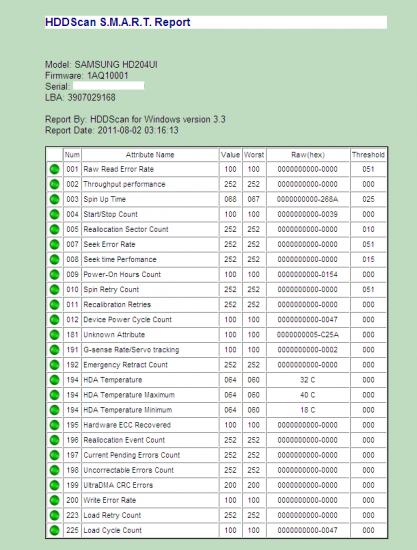The height and width of the screenshot is (550, 417).
Task: Select the Model: SAMSUNG HD204UI line
Action: pos(101,65)
